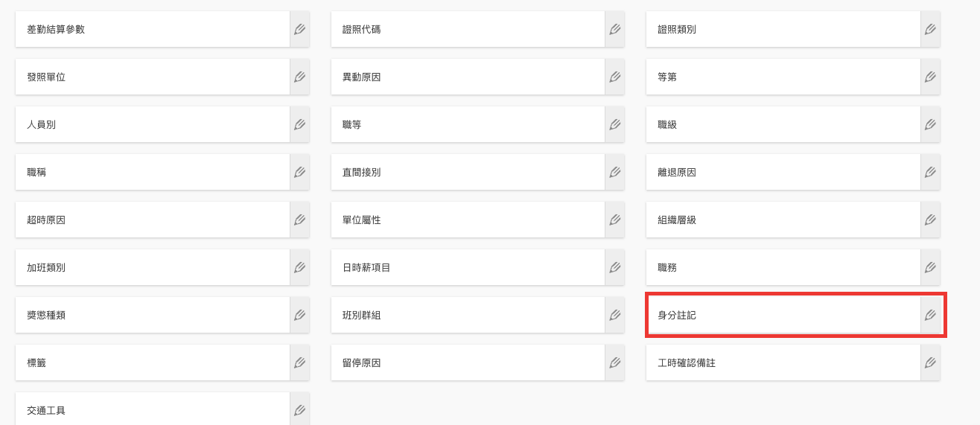Image resolution: width=980 pixels, height=425 pixels.
Task: Click the edit pencil icon for 證照代碼
Action: 615,30
